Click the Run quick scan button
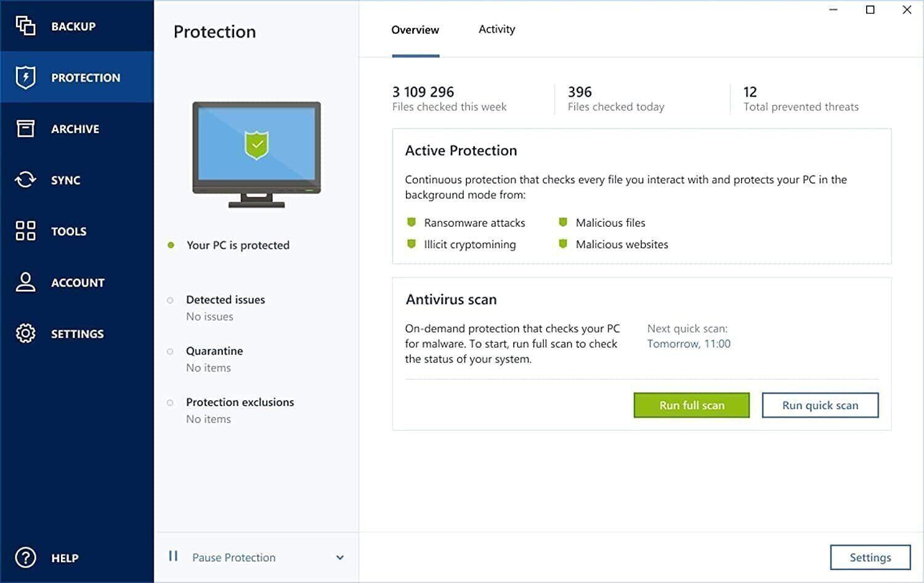 (x=820, y=405)
